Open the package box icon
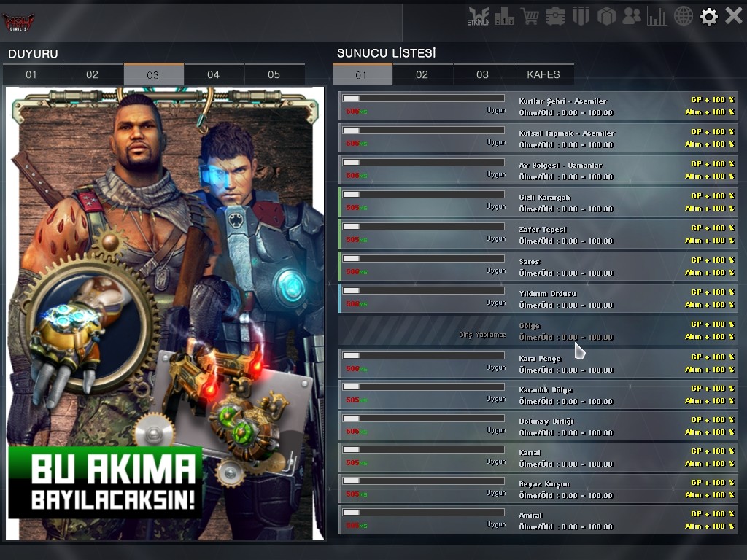 [x=606, y=16]
